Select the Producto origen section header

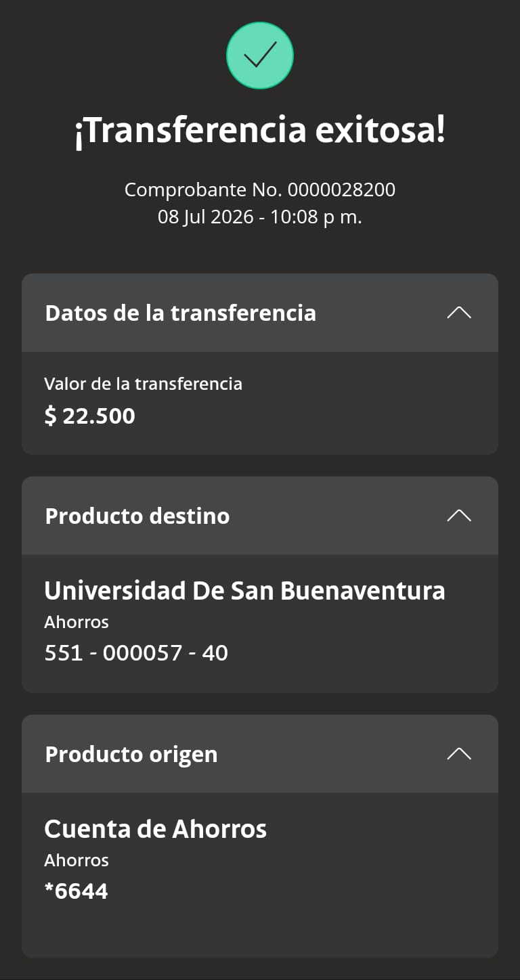tap(260, 754)
